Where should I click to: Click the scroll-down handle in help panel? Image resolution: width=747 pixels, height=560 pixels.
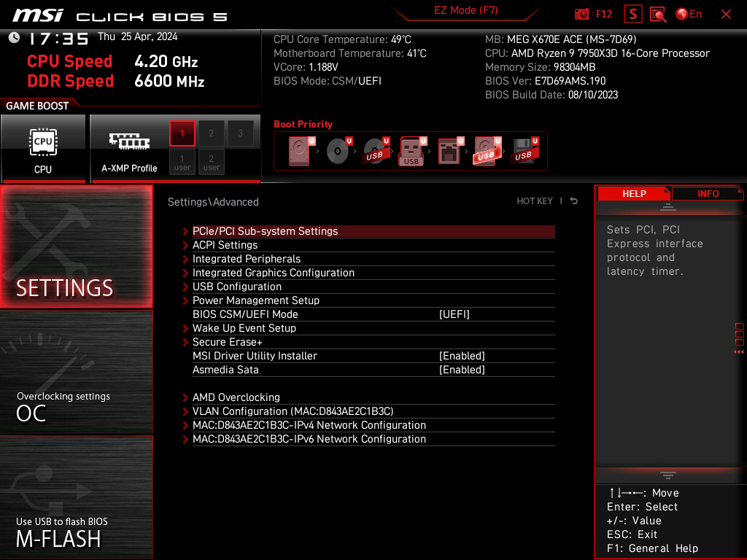coord(668,475)
